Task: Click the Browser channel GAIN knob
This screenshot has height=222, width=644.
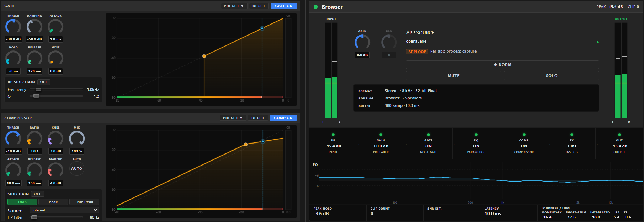Action: [362, 42]
